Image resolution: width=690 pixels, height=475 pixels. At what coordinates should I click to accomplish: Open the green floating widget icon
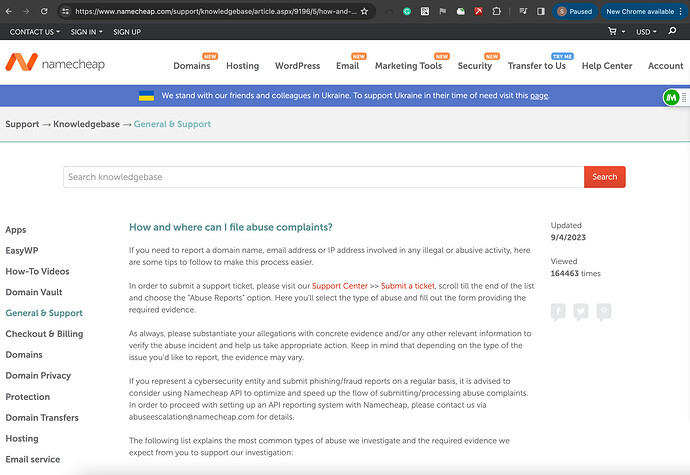click(671, 97)
